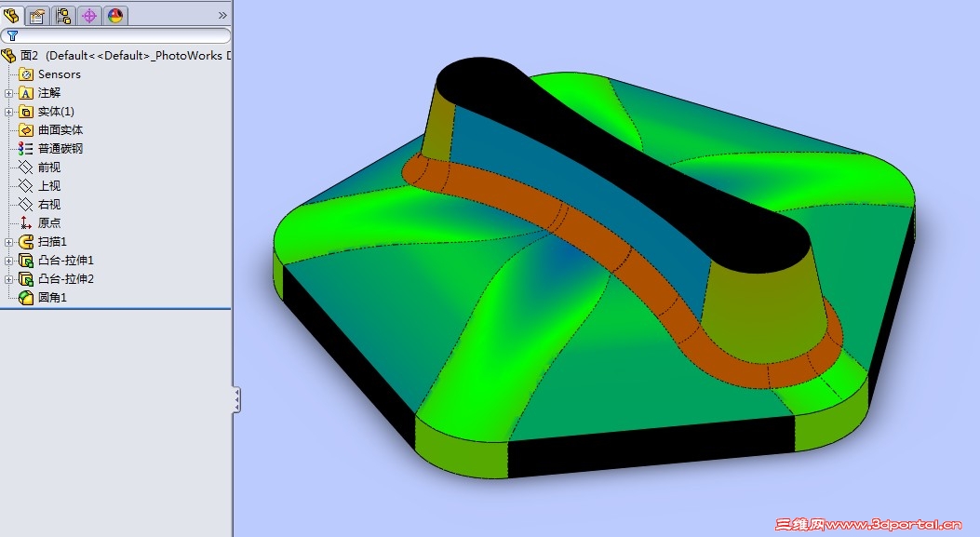This screenshot has width=980, height=537.
Task: Select the 前视 front plane
Action: tap(49, 168)
